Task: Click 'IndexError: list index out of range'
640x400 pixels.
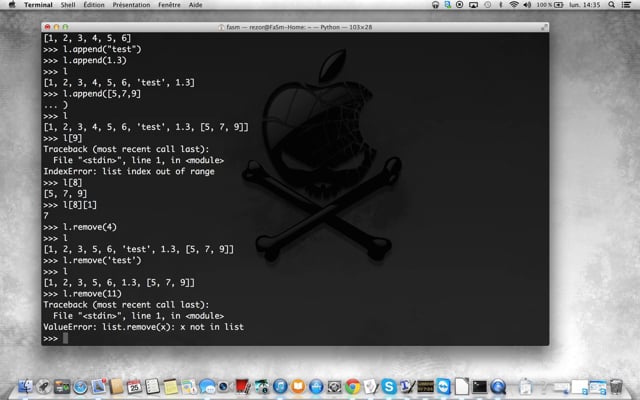Action: pos(129,171)
